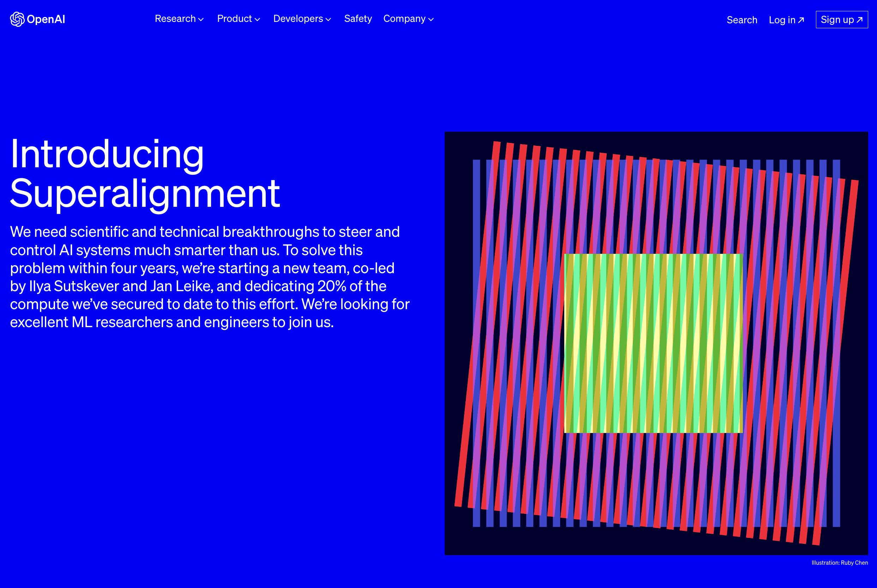The image size is (877, 588).
Task: Click the Developers dropdown chevron
Action: [x=329, y=19]
